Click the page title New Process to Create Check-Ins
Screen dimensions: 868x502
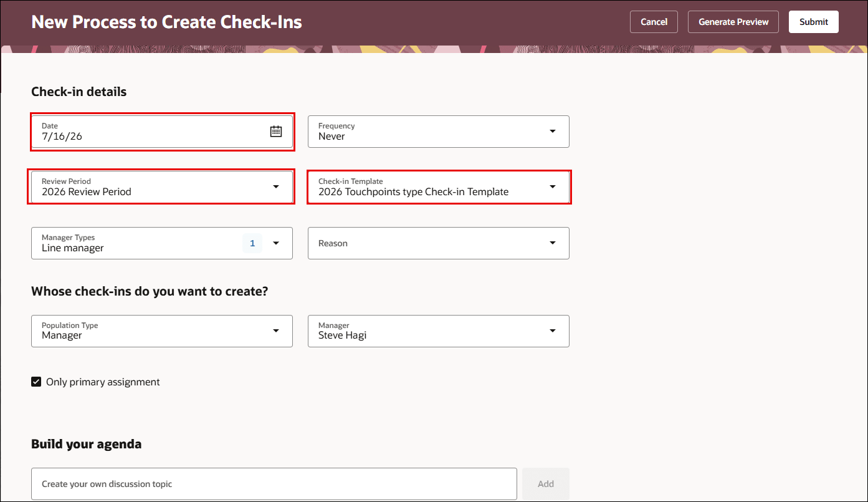point(166,22)
